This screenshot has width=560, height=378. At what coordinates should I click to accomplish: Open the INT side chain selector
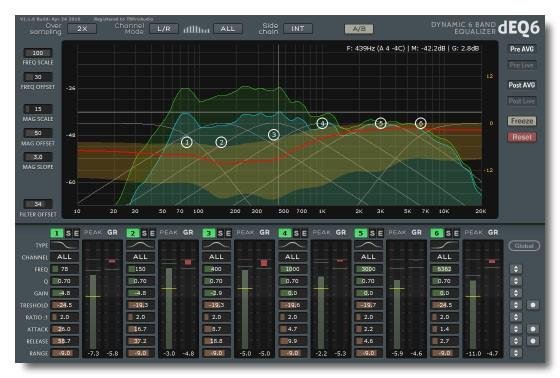(x=298, y=29)
